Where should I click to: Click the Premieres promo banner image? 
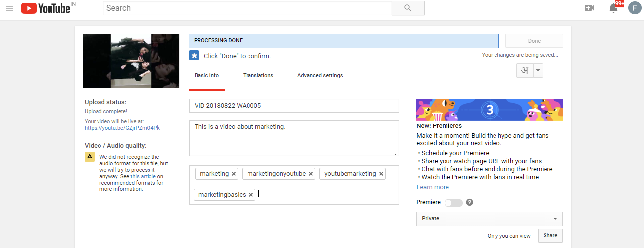(x=489, y=110)
